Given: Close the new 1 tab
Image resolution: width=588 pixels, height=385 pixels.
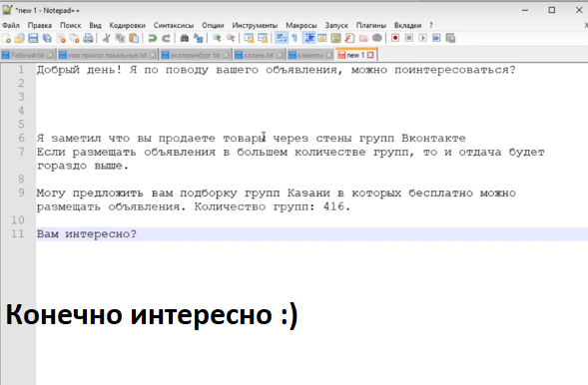Looking at the screenshot, I should tap(370, 56).
